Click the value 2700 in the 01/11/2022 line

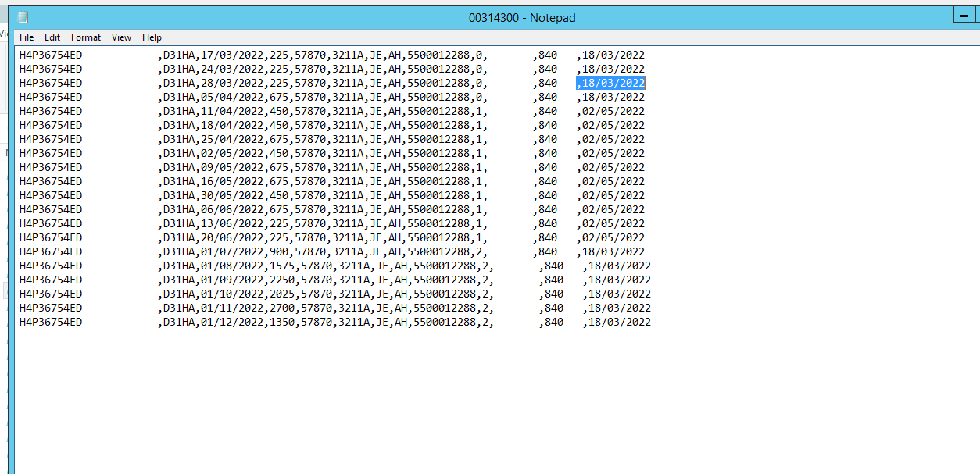(x=281, y=308)
